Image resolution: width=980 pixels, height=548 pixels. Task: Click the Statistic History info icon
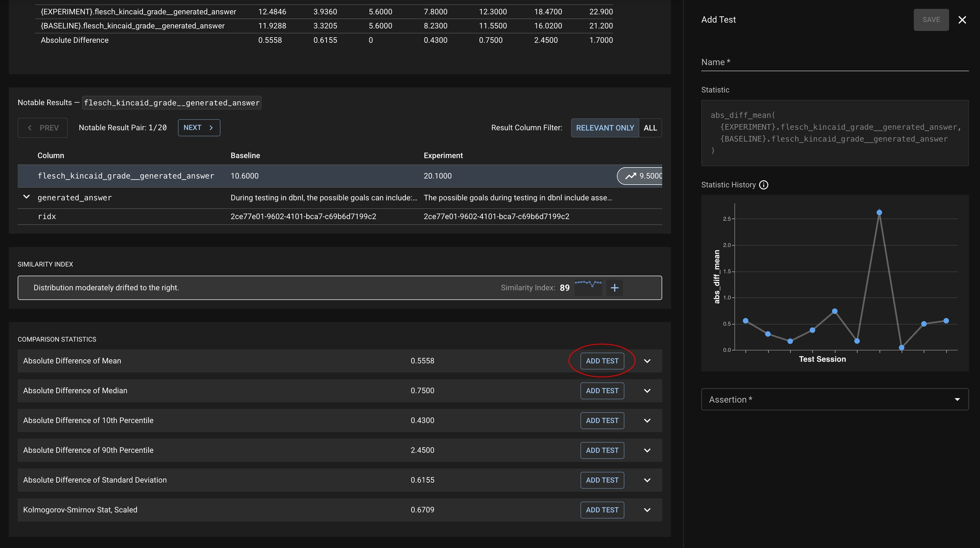pyautogui.click(x=763, y=185)
